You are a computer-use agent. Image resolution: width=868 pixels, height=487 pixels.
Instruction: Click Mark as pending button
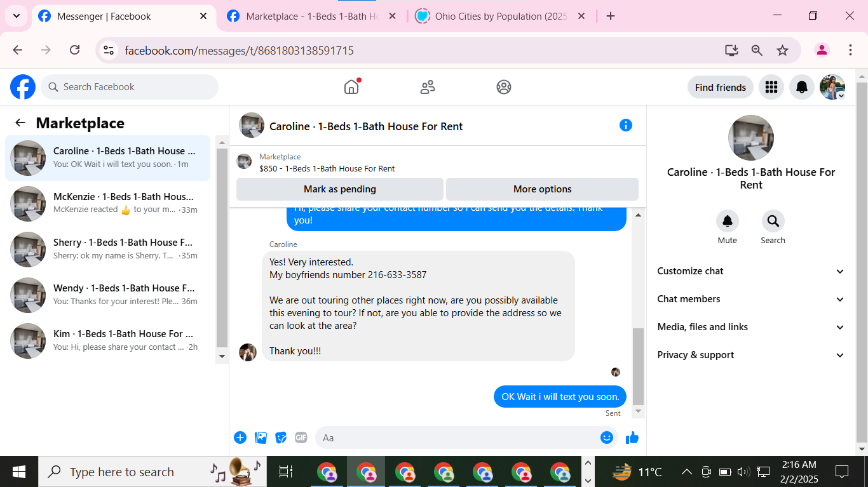click(340, 189)
